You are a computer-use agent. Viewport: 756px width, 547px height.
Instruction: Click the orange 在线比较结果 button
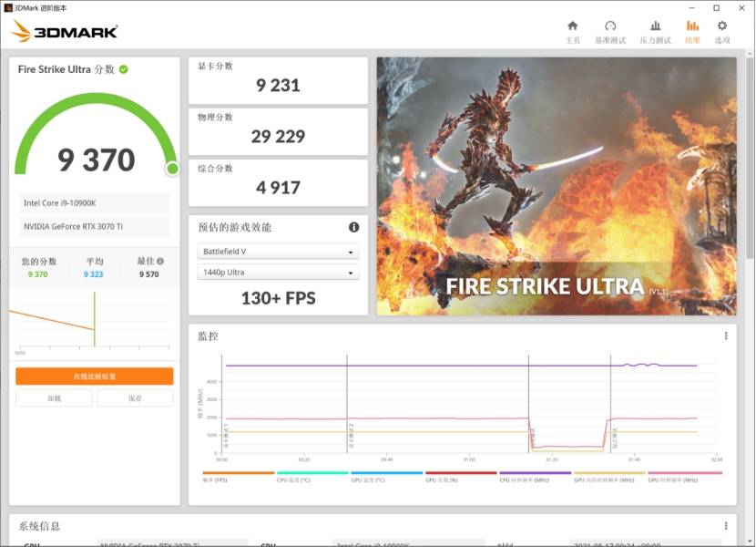[x=95, y=377]
